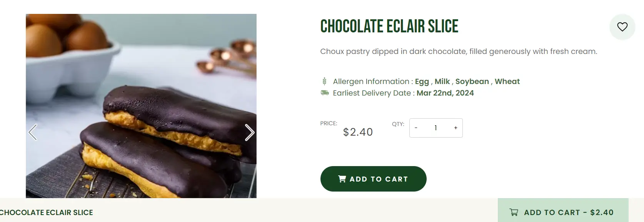Click the sticky bar product name

46,212
